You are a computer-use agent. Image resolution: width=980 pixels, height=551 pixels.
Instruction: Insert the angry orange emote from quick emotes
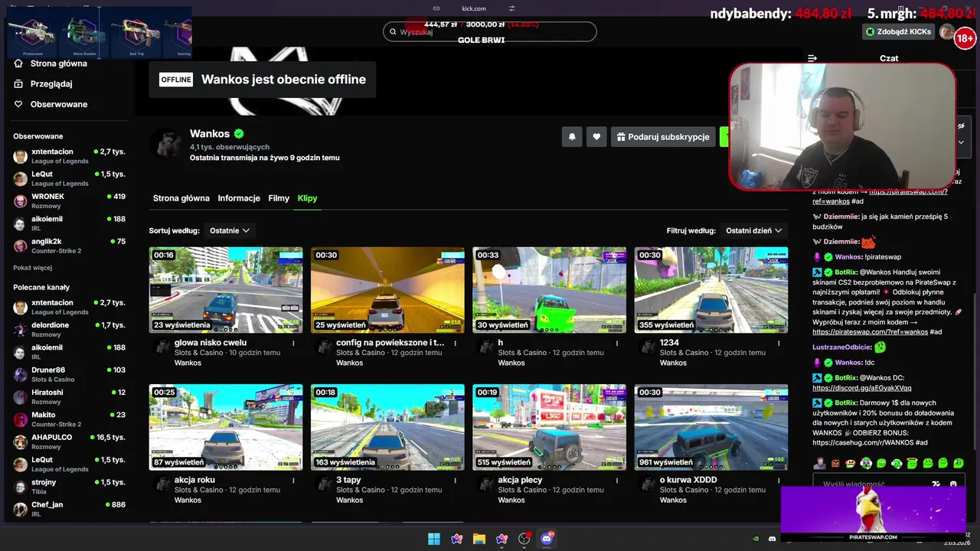[x=835, y=463]
